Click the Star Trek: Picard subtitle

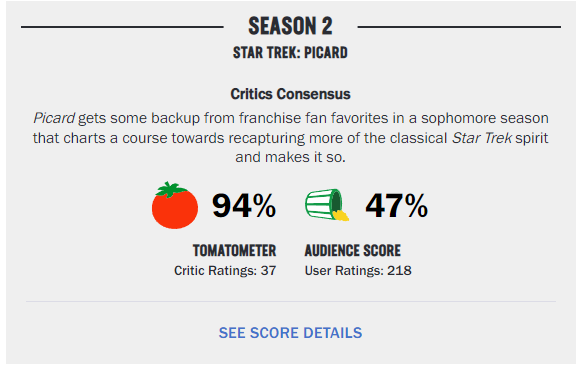pyautogui.click(x=290, y=52)
